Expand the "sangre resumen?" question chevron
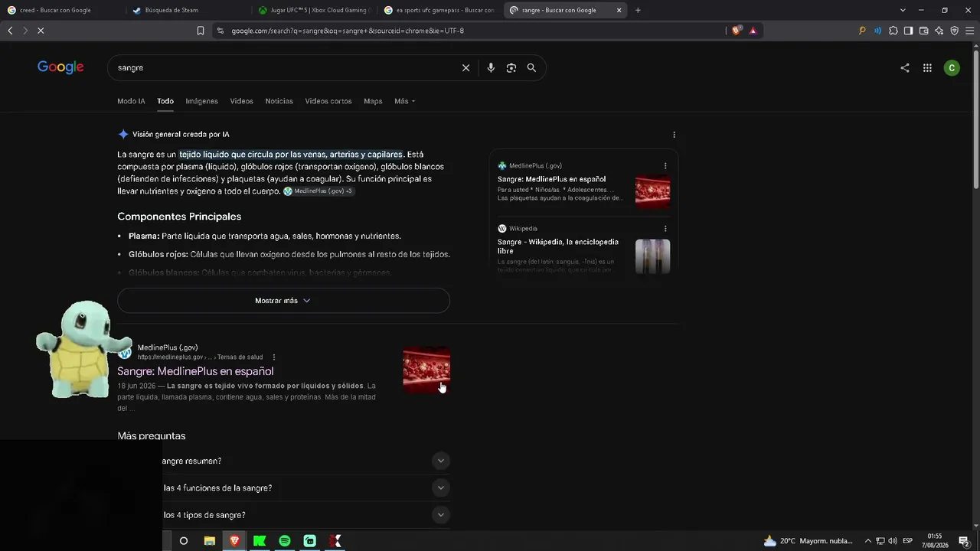The height and width of the screenshot is (551, 980). coord(440,461)
